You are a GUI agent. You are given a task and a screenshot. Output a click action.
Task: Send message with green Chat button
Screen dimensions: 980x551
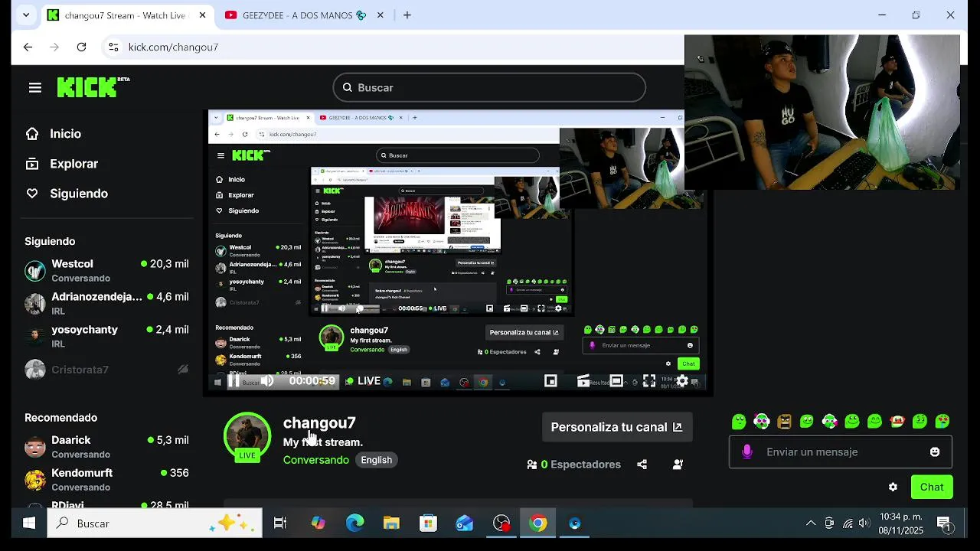[x=932, y=487]
